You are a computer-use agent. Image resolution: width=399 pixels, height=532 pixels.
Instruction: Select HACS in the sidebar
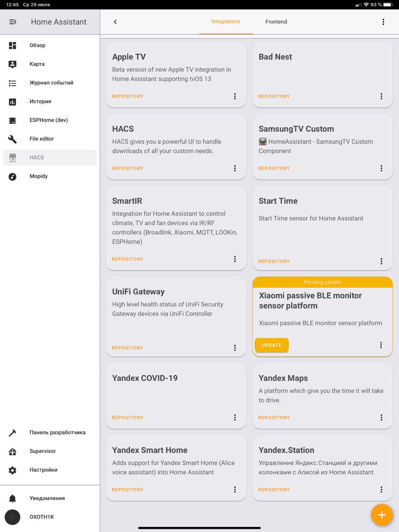click(50, 158)
